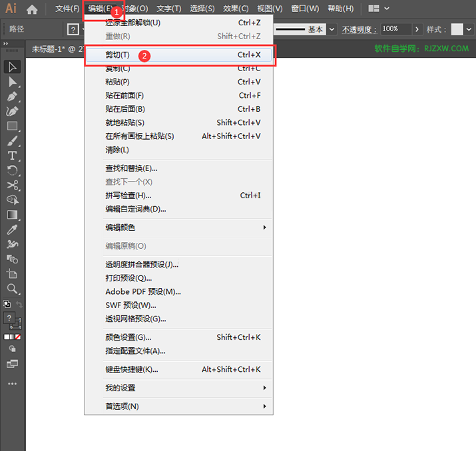
Task: Open the 文字(T) menu
Action: [169, 9]
